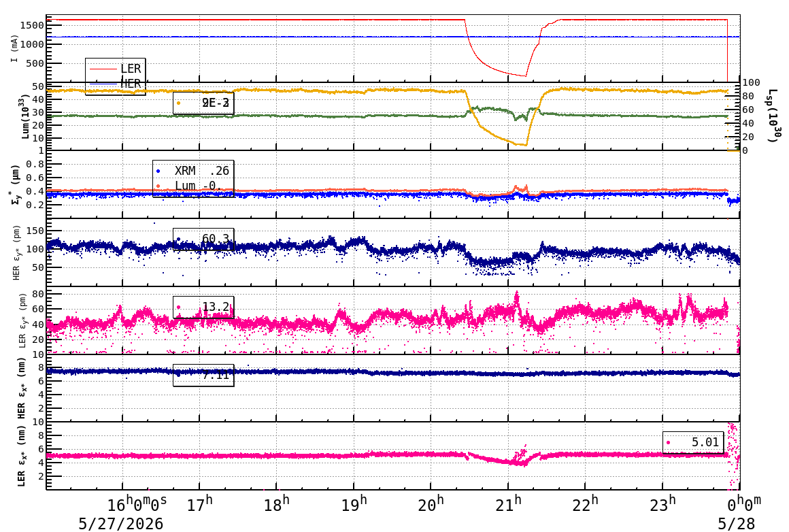
Task: Click the I (mA) axis title
Action: click(14, 48)
